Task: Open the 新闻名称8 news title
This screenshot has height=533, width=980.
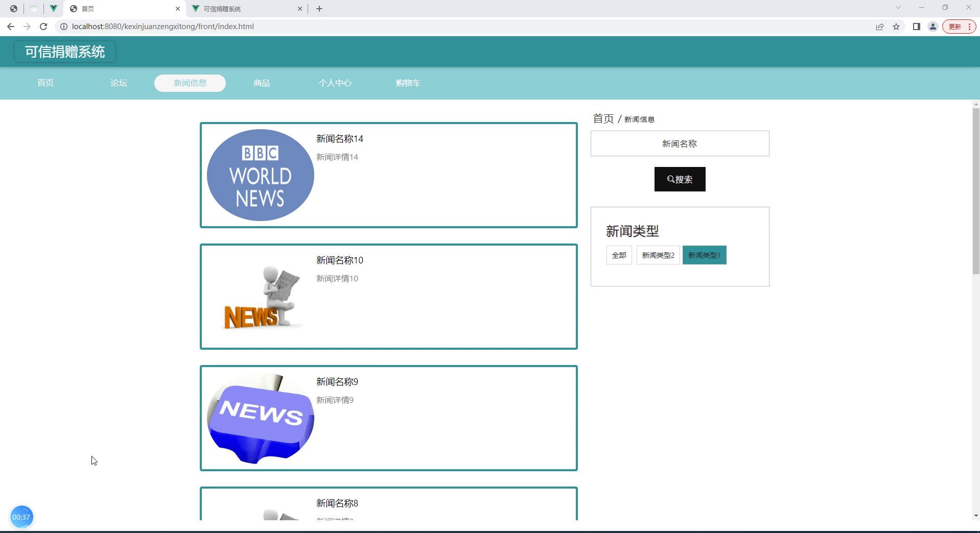Action: [x=337, y=503]
